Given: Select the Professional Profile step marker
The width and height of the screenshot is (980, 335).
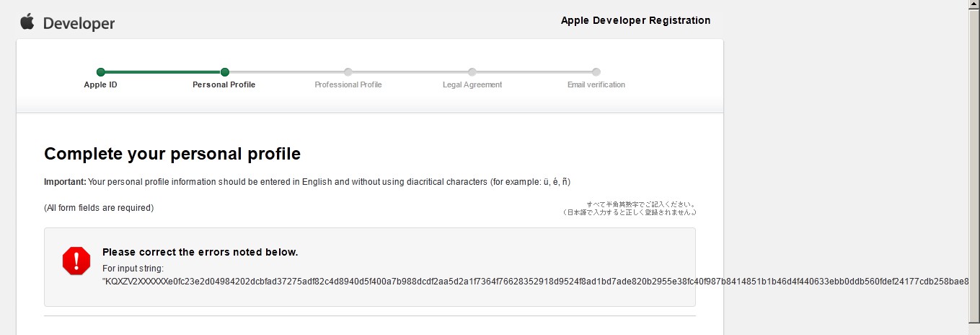Looking at the screenshot, I should click(x=348, y=71).
